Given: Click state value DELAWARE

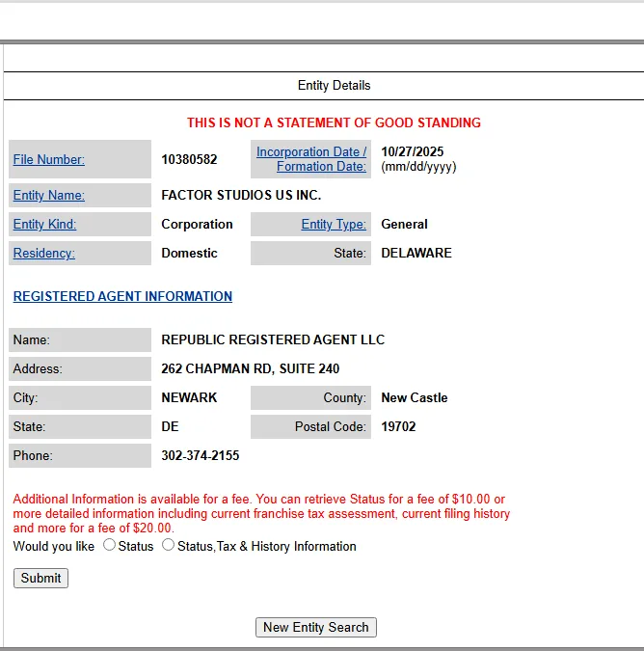Looking at the screenshot, I should pos(416,254).
